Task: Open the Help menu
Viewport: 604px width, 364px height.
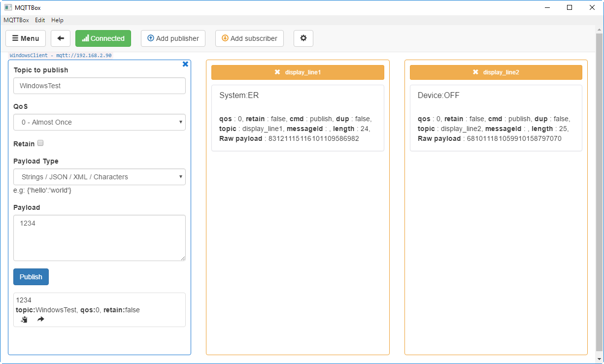Action: 57,20
